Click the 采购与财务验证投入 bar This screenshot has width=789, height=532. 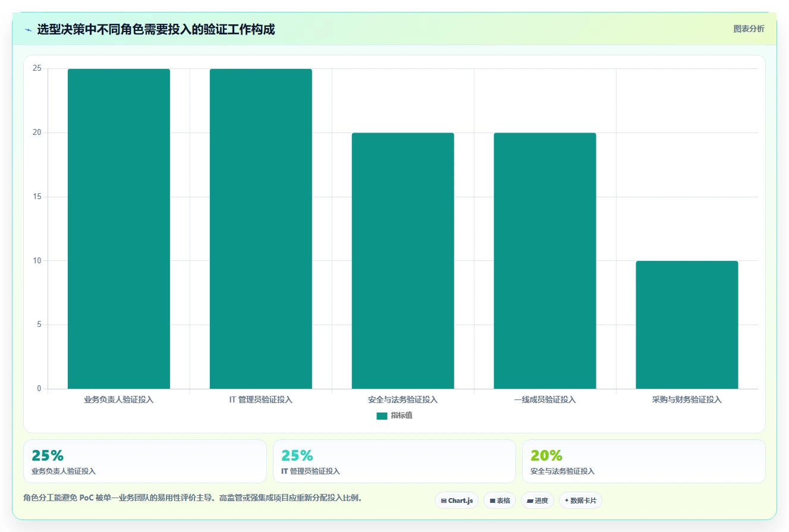click(x=687, y=325)
